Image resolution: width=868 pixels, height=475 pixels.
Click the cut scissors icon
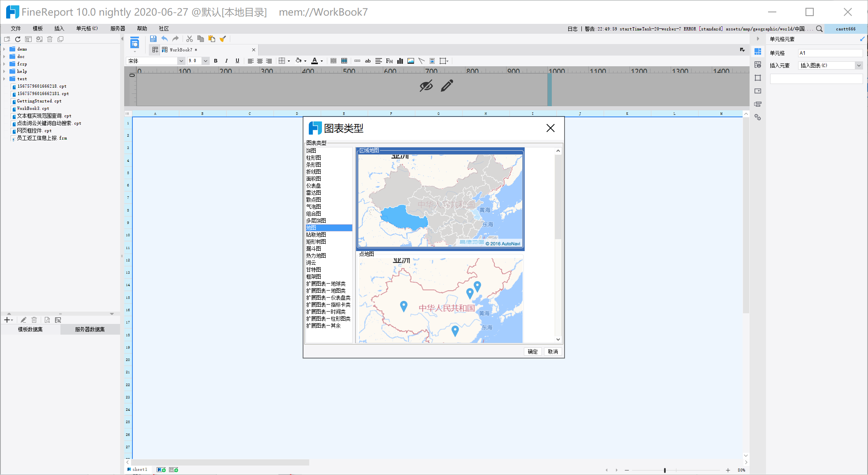pos(189,39)
